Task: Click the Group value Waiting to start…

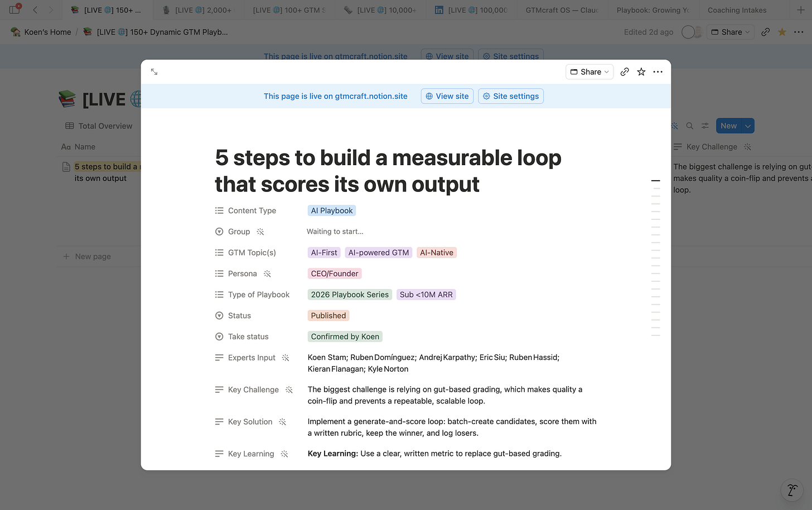Action: point(335,232)
